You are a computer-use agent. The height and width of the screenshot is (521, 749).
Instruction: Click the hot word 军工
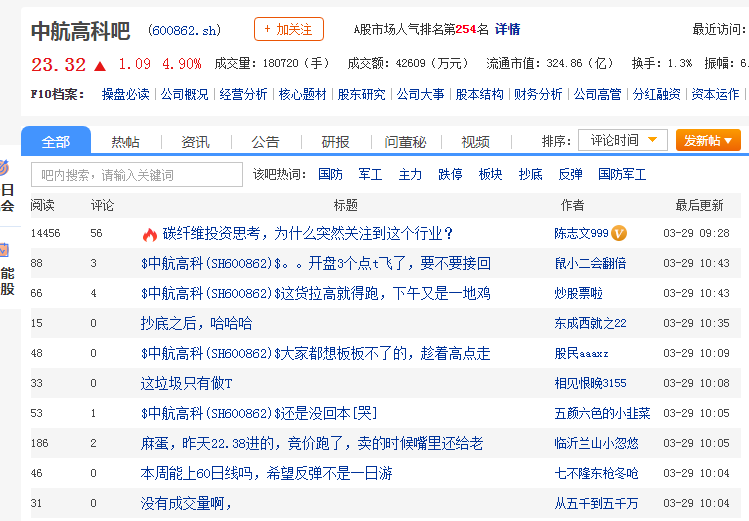370,174
